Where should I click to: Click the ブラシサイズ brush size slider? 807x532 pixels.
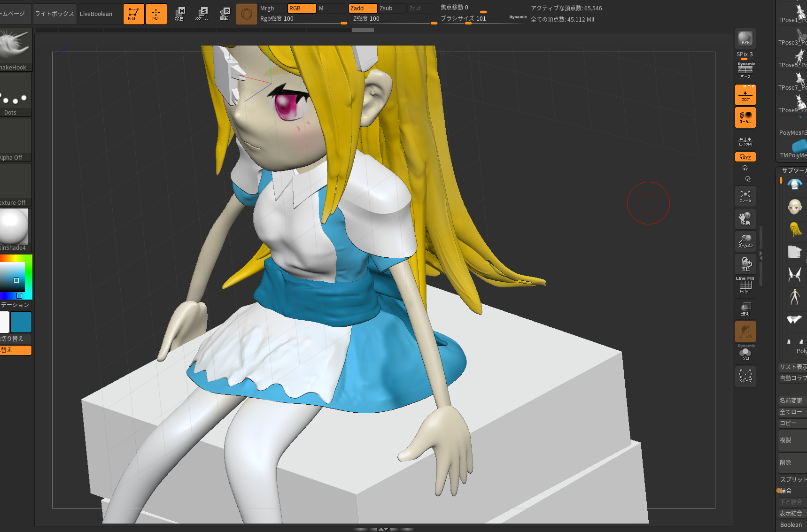[473, 19]
